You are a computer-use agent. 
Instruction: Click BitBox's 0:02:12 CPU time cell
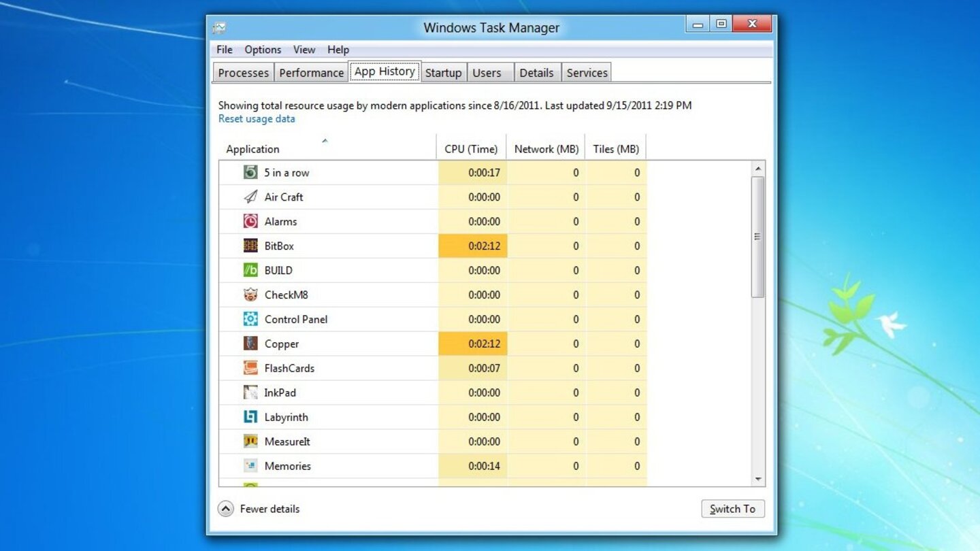click(x=472, y=246)
